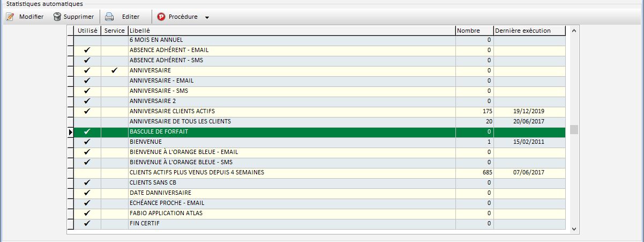The height and width of the screenshot is (242, 644).
Task: Sort by the Libellé column header
Action: [x=291, y=31]
